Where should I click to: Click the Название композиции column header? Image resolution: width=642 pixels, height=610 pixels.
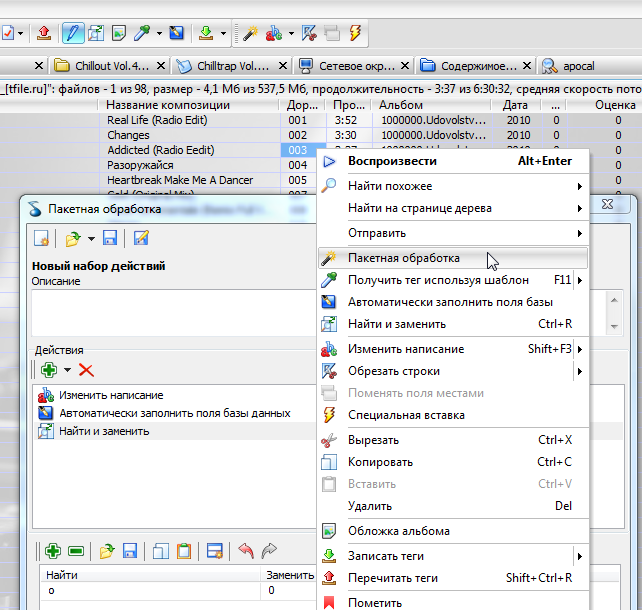point(161,105)
